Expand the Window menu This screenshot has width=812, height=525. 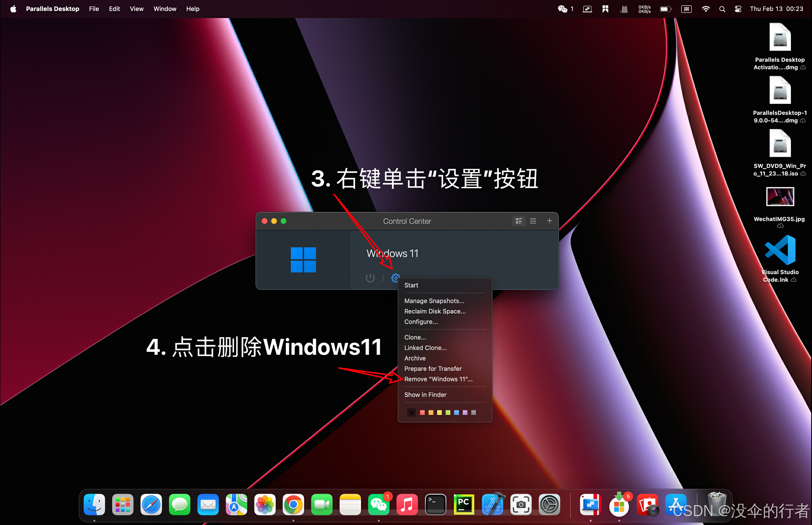pos(165,9)
